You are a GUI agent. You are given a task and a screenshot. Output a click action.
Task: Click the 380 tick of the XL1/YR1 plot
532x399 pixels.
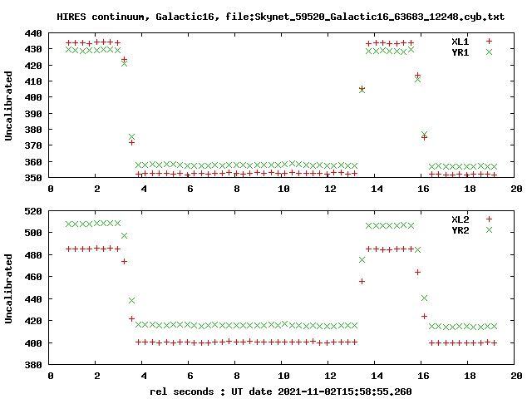point(33,130)
